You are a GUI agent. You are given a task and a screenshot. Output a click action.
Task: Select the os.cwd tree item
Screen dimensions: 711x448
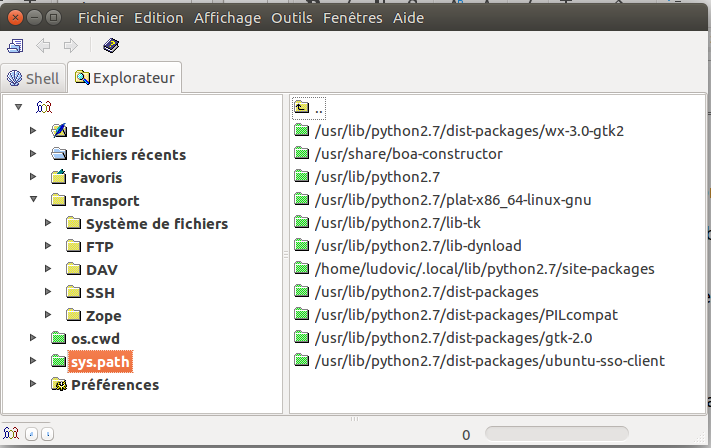[95, 338]
